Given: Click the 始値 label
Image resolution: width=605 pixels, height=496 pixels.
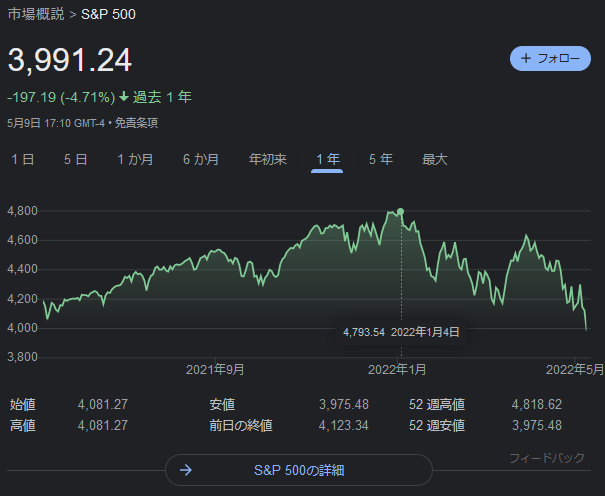Looking at the screenshot, I should (23, 404).
